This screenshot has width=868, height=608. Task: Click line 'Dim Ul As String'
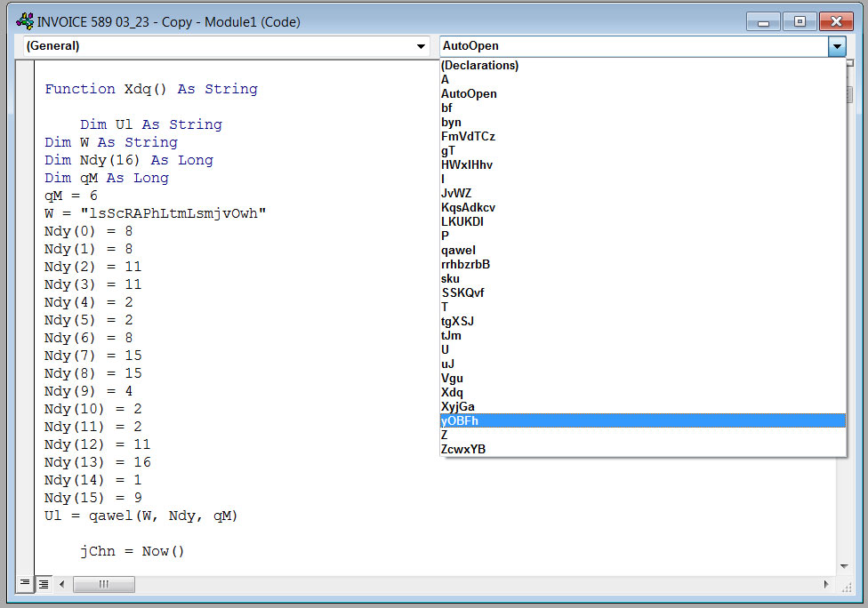point(150,124)
